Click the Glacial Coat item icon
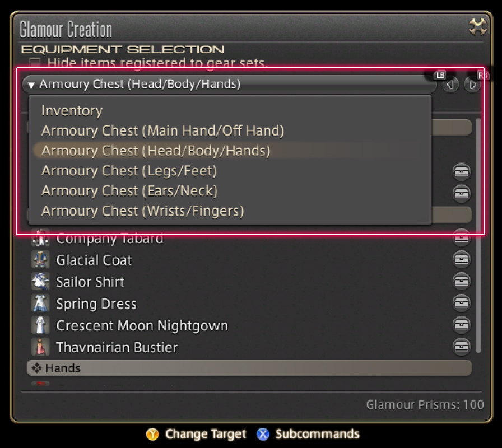The width and height of the screenshot is (502, 448). (40, 260)
